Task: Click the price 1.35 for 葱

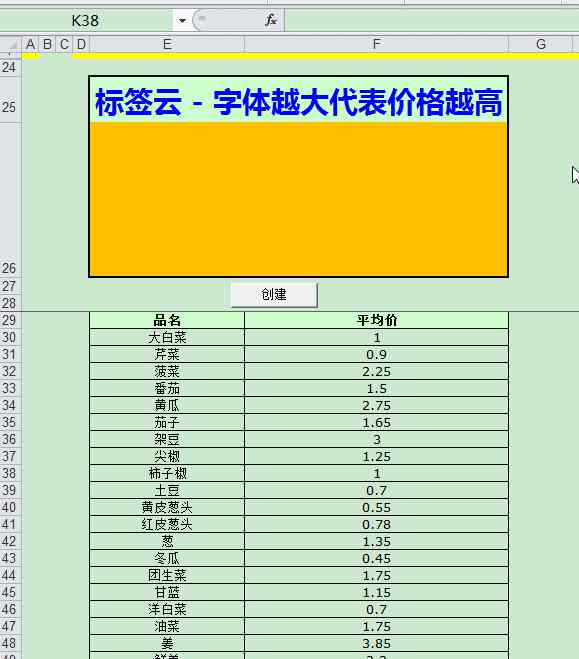Action: click(376, 541)
